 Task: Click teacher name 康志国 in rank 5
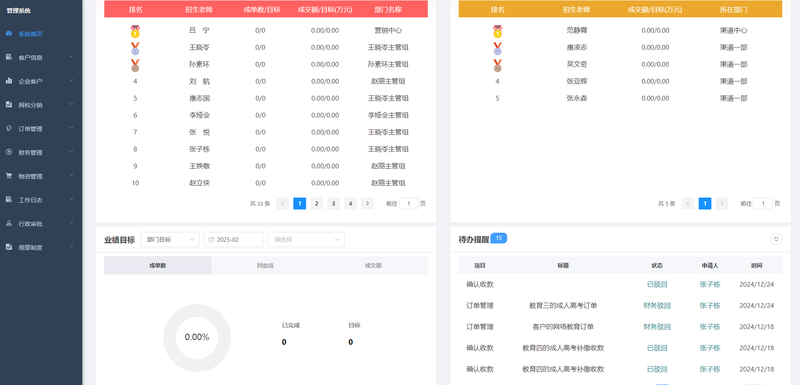tap(199, 98)
